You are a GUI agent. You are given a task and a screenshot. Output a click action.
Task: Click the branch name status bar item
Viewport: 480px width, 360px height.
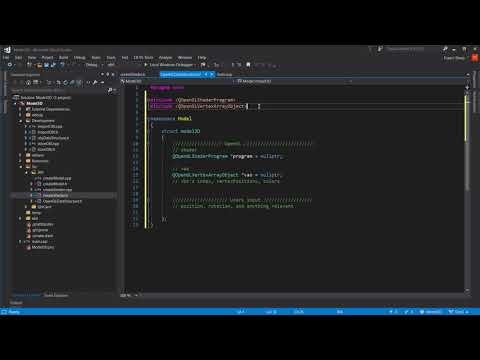(458, 312)
